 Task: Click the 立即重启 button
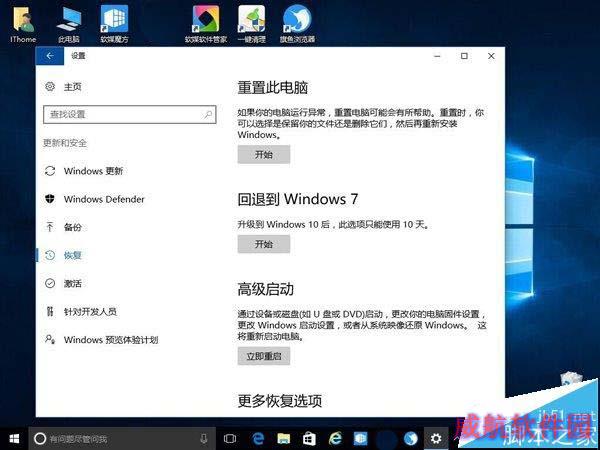click(264, 356)
